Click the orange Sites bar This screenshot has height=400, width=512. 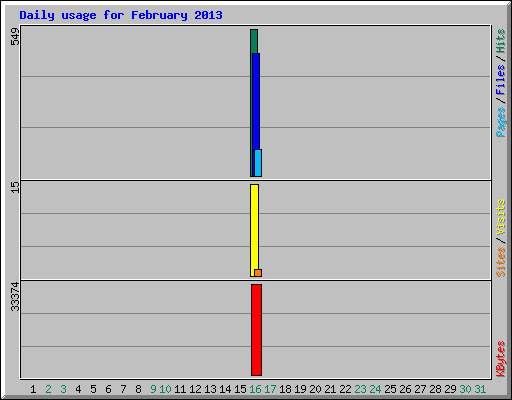coord(258,273)
